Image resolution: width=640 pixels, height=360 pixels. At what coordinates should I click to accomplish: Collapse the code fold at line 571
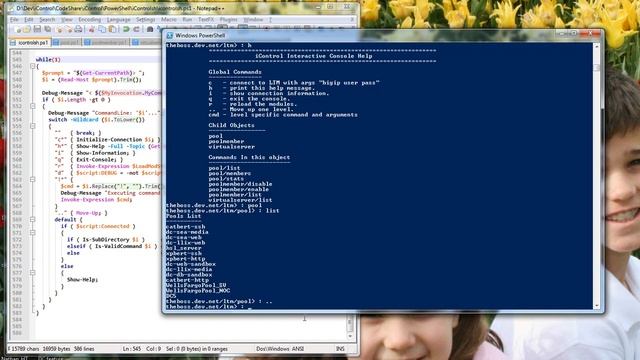coord(33,233)
